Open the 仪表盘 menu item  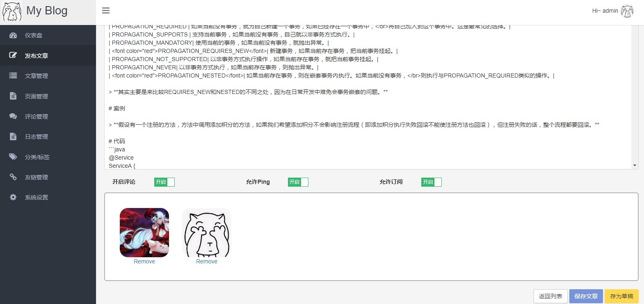click(48, 35)
